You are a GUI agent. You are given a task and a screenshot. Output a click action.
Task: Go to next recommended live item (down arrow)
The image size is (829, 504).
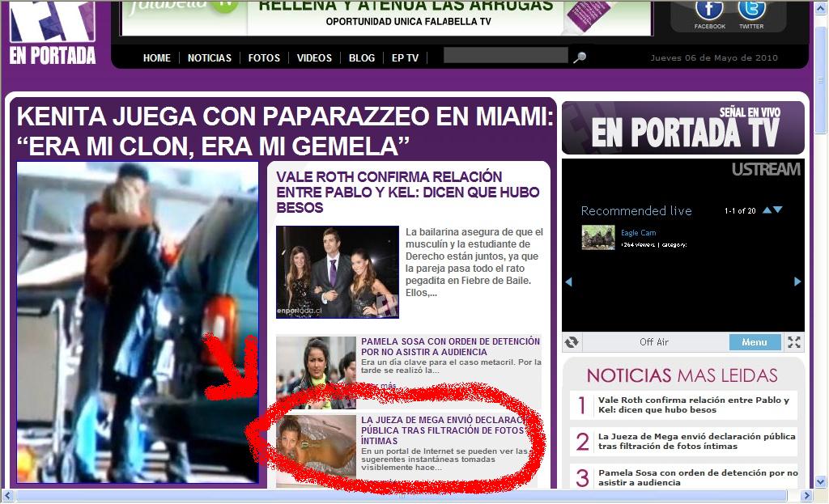click(x=777, y=210)
